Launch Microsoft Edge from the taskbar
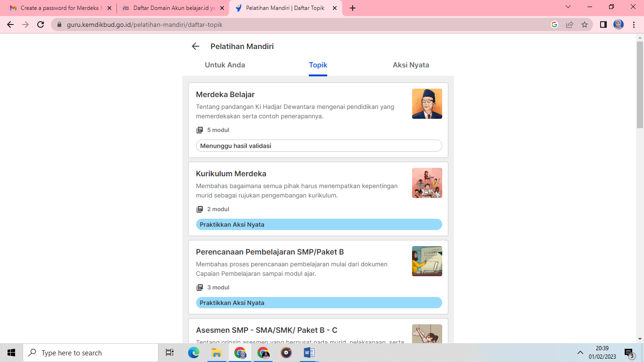644x362 pixels. [193, 353]
